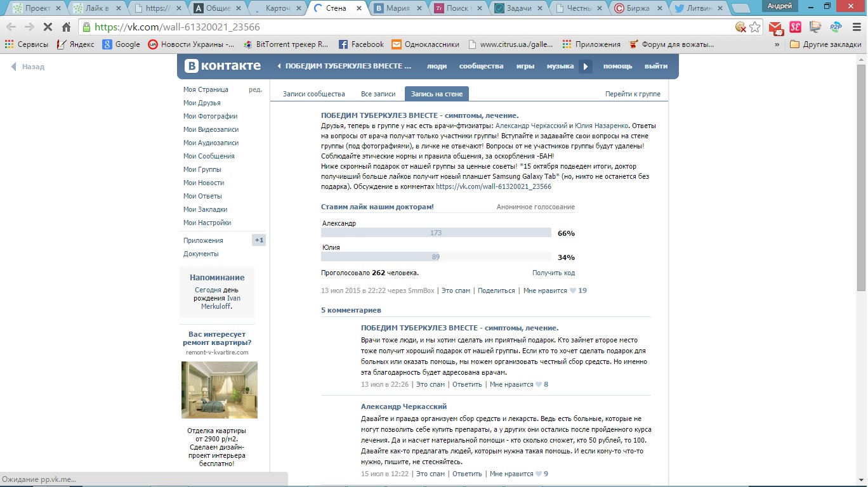Image resolution: width=868 pixels, height=487 pixels.
Task: Bookmark this page with the star
Action: click(755, 27)
